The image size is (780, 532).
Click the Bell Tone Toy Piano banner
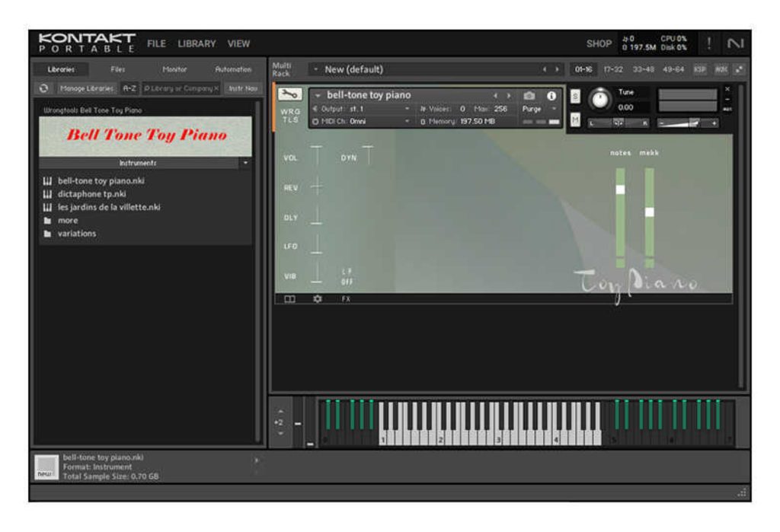[x=145, y=137]
